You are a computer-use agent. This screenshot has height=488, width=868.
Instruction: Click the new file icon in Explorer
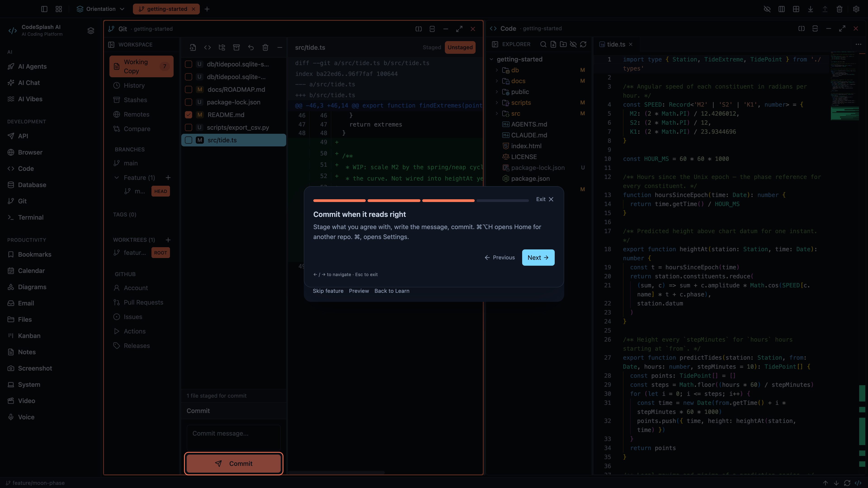pyautogui.click(x=553, y=44)
